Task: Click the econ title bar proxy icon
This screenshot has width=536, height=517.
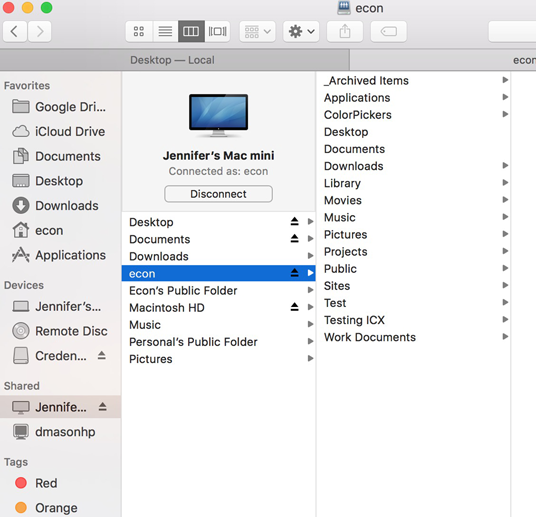Action: pos(344,8)
